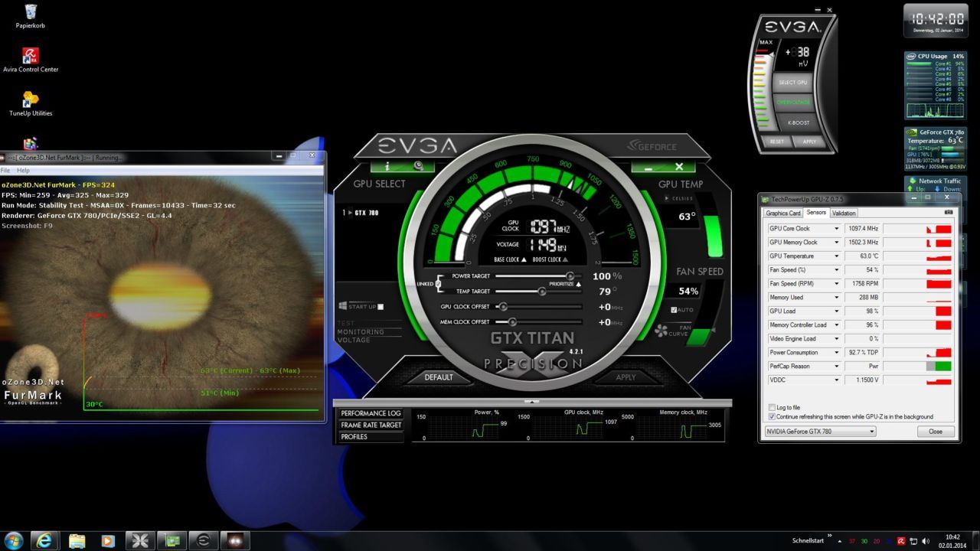Screen dimensions: 980x551
Task: Click the GPU-Z Close button
Action: coord(936,432)
